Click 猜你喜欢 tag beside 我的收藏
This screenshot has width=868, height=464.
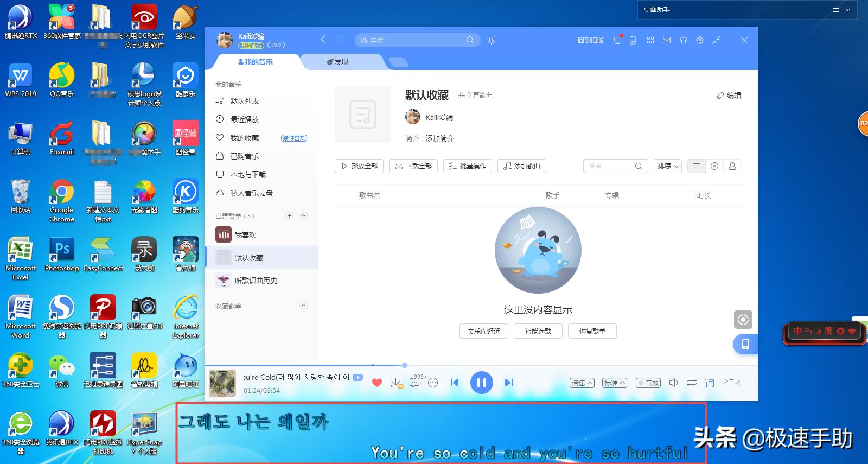tap(295, 138)
